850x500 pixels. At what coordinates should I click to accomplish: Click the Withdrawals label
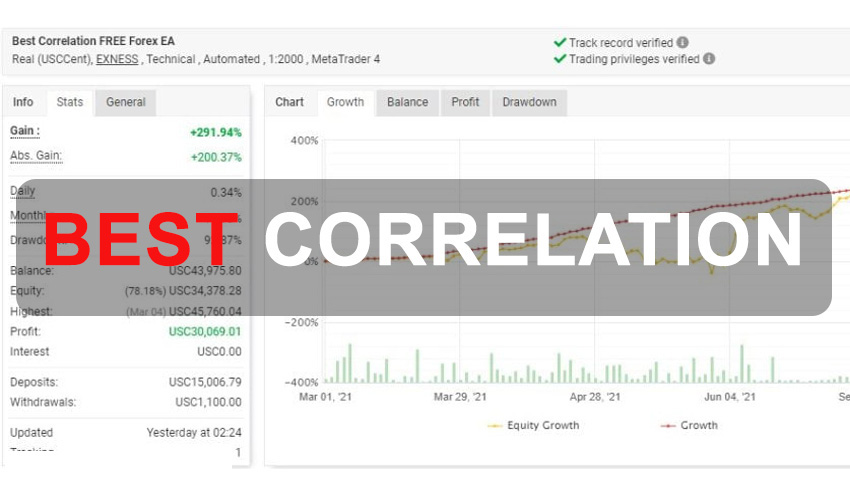click(x=43, y=402)
